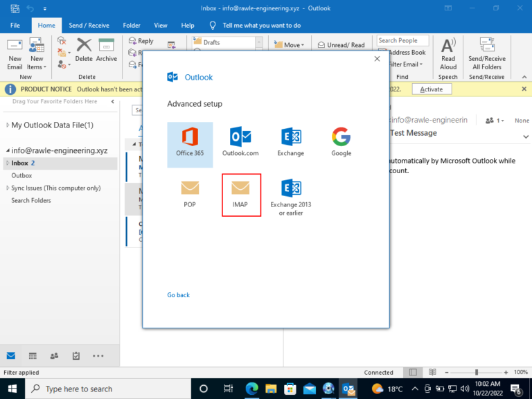The height and width of the screenshot is (399, 532).
Task: Open the File menu
Action: click(x=15, y=26)
